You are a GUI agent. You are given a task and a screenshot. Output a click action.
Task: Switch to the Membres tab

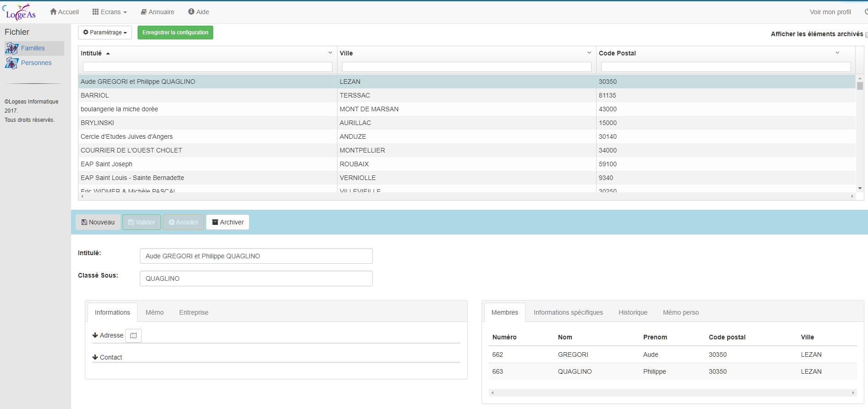coord(505,312)
